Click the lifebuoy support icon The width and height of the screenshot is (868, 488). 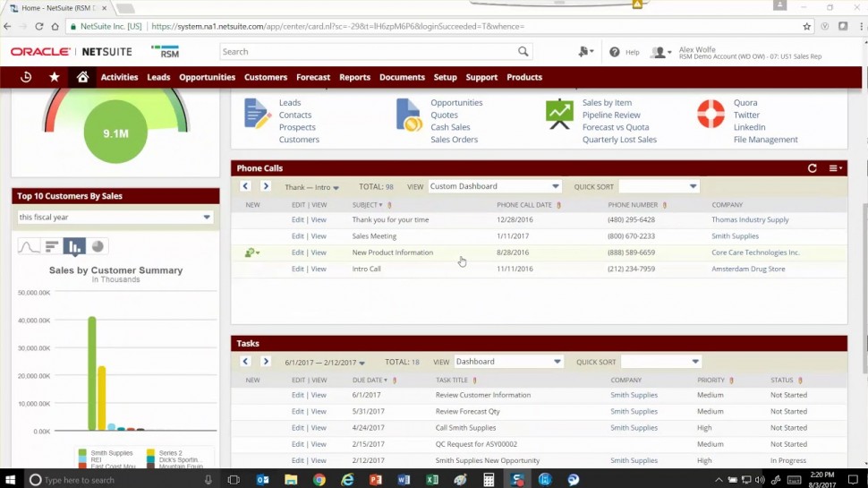click(x=711, y=115)
